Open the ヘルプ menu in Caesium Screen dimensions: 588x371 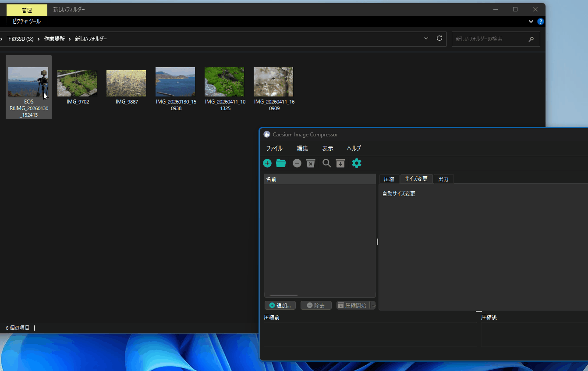point(354,148)
